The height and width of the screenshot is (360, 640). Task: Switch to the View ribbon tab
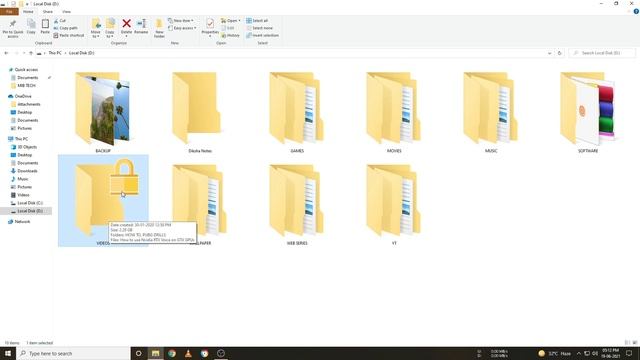(x=66, y=12)
